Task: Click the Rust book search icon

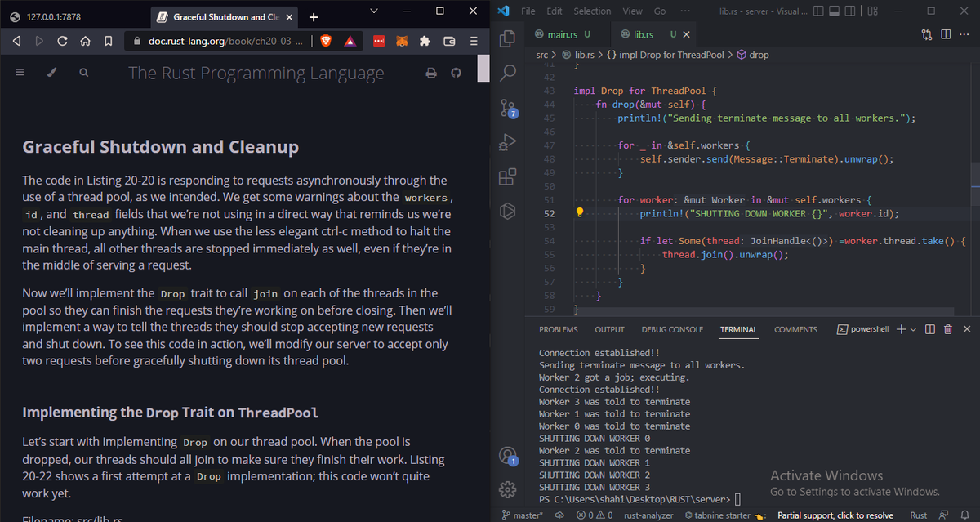Action: (83, 73)
